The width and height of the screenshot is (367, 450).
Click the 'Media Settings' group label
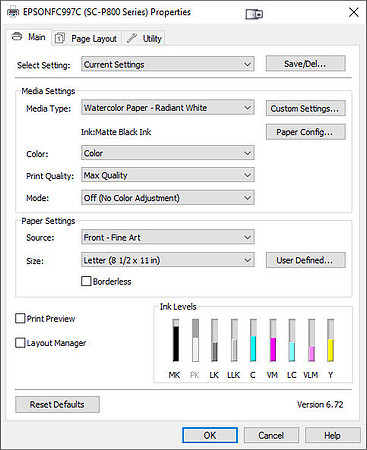(x=48, y=91)
